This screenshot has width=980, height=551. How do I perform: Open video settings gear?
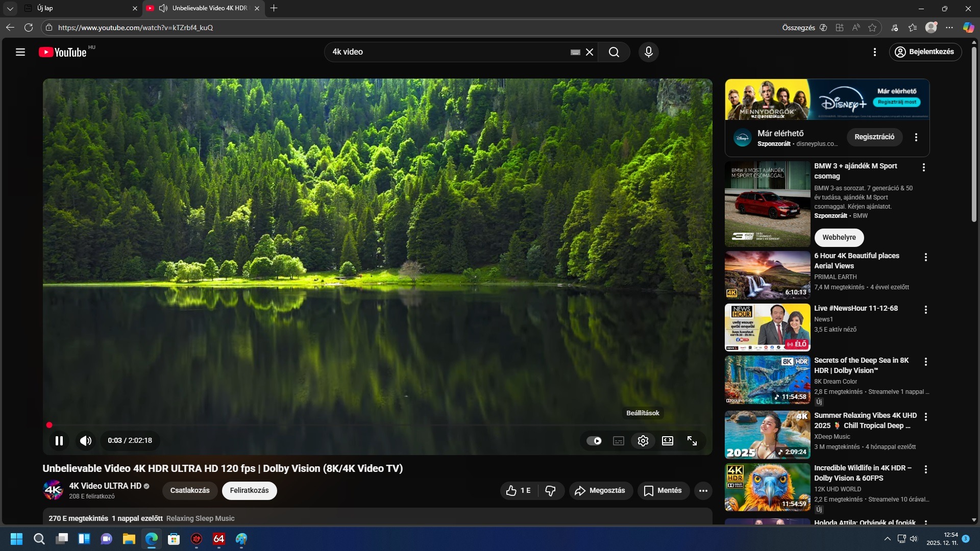click(643, 441)
